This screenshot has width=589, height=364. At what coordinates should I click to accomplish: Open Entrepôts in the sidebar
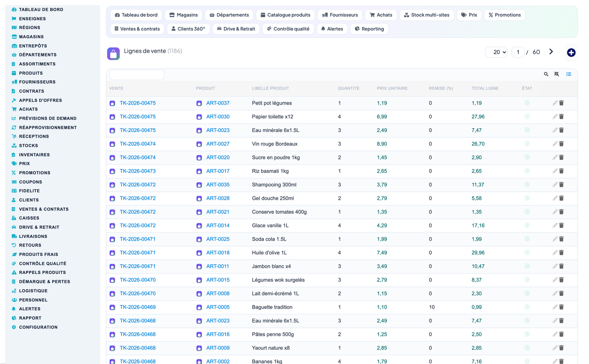tap(33, 46)
